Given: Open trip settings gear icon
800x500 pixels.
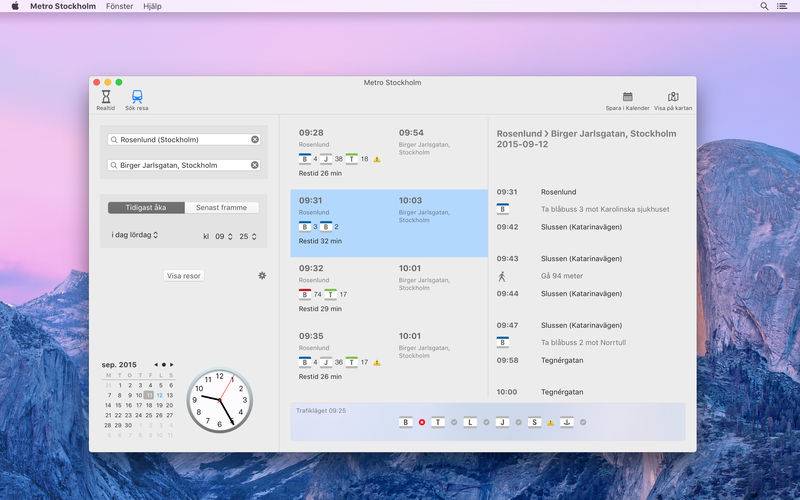Looking at the screenshot, I should pyautogui.click(x=262, y=276).
